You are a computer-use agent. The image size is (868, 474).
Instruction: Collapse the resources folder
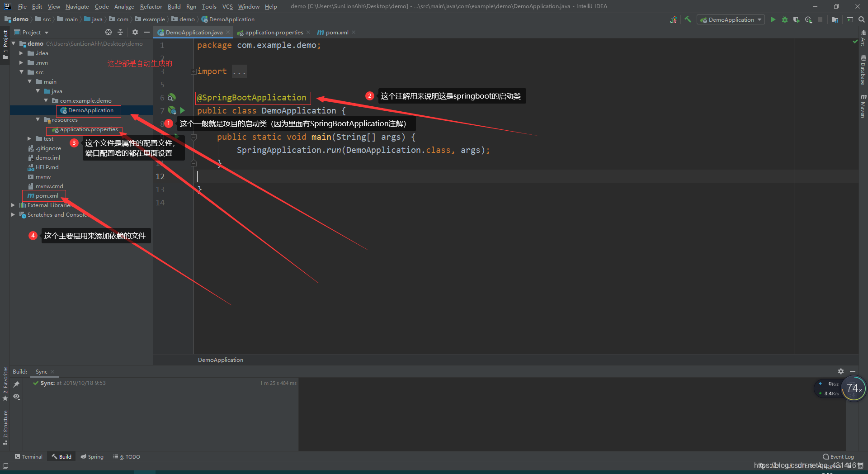38,119
